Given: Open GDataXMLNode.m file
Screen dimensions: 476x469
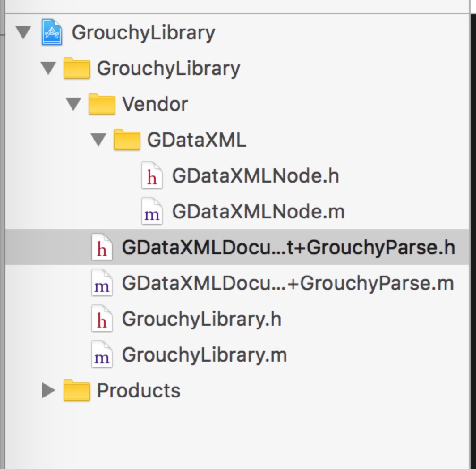Looking at the screenshot, I should (x=258, y=212).
